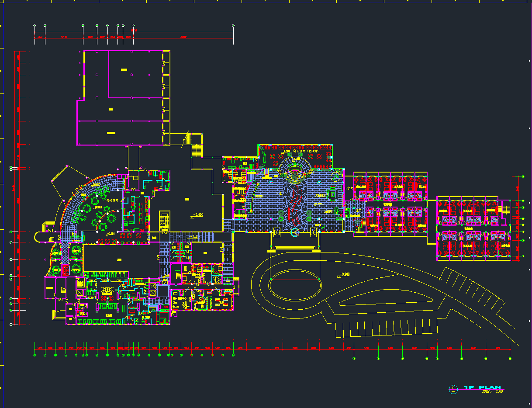Click the SCALE text under the title
Screen dimensions: 532x408
click(x=492, y=392)
